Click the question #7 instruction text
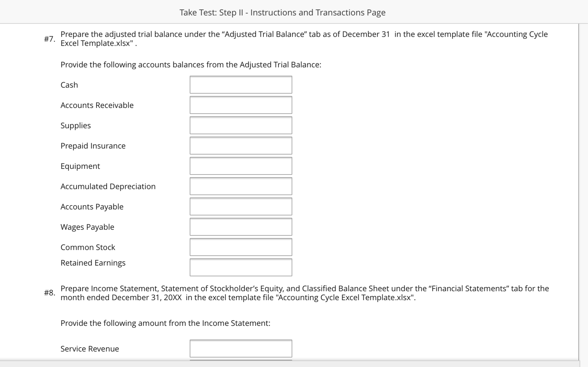The height and width of the screenshot is (367, 588). tap(304, 39)
